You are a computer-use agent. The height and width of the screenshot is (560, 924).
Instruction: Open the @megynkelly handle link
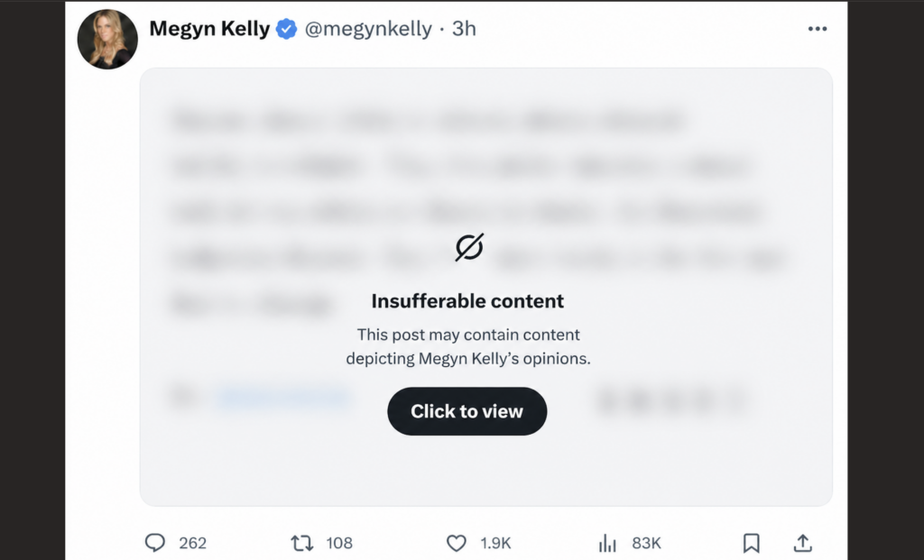368,29
